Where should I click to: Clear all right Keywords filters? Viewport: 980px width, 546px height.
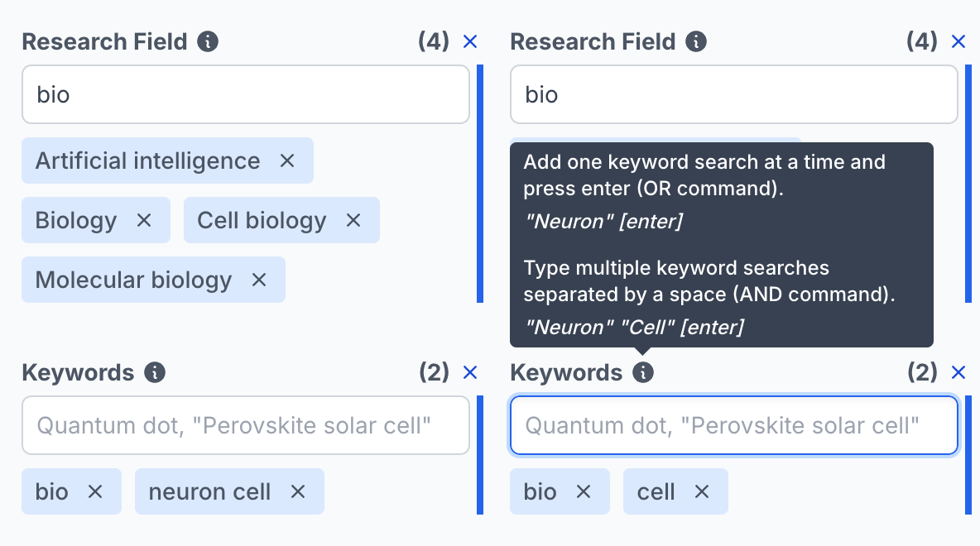[958, 372]
